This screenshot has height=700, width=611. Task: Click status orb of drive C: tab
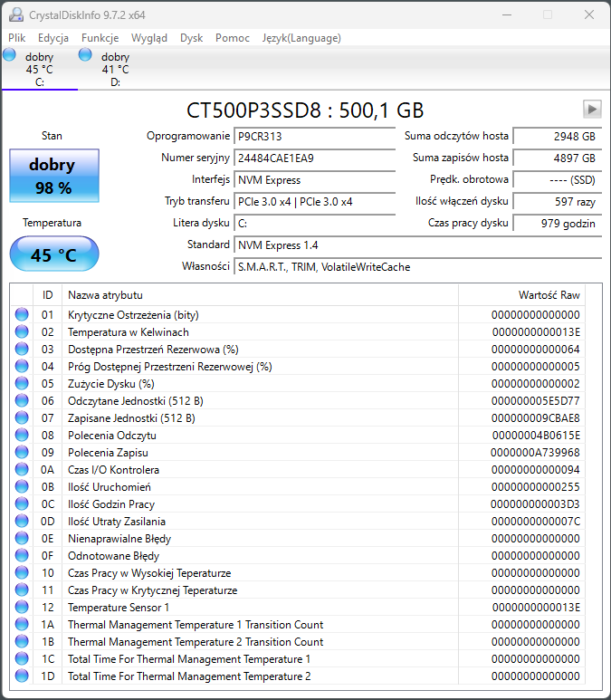pyautogui.click(x=10, y=55)
